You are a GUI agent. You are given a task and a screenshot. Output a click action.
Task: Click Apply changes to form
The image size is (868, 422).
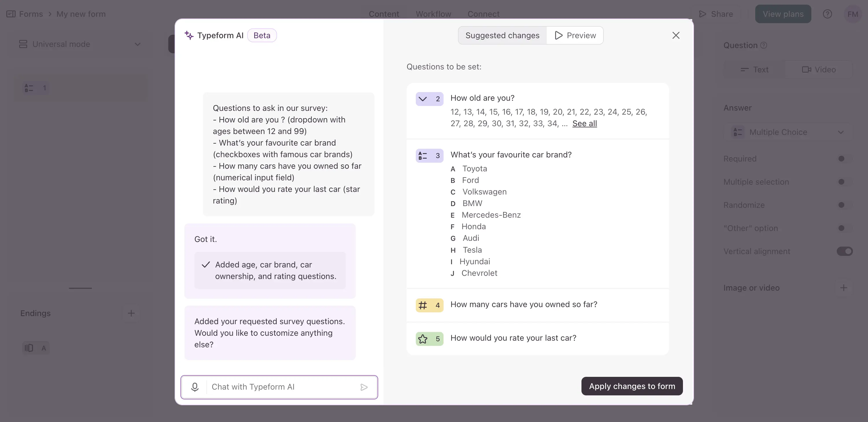pyautogui.click(x=632, y=386)
